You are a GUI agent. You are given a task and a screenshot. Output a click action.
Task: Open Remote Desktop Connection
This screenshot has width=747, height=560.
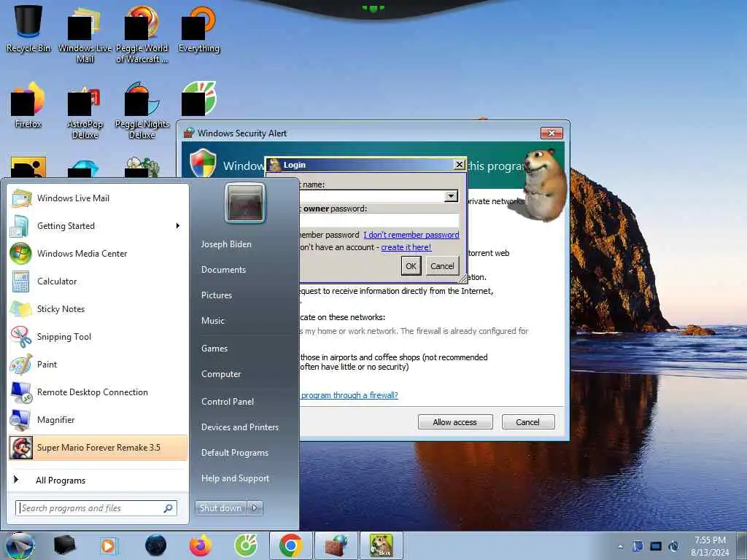pyautogui.click(x=98, y=392)
